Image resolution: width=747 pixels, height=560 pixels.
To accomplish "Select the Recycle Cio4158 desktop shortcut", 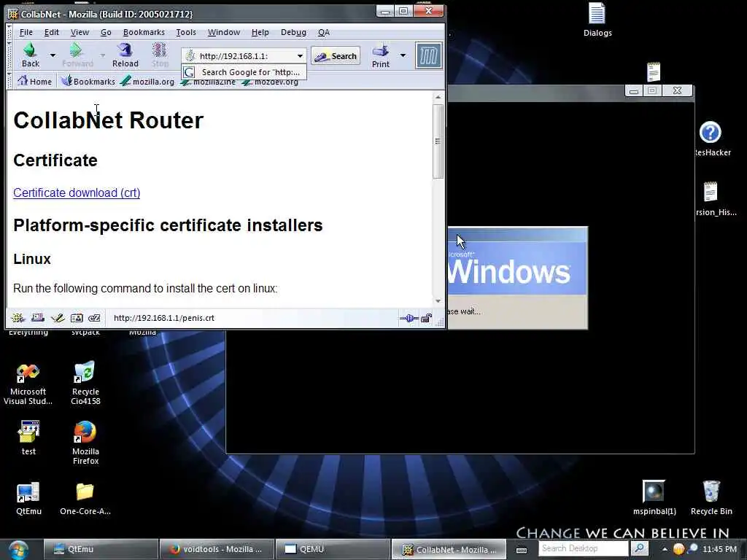I will [x=85, y=383].
